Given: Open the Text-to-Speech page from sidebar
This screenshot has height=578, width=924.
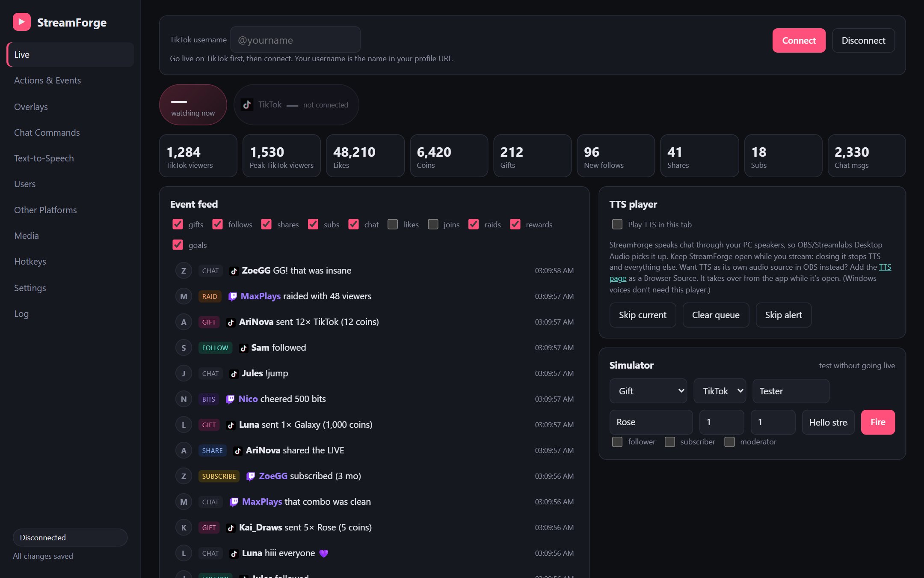Looking at the screenshot, I should pyautogui.click(x=71, y=158).
